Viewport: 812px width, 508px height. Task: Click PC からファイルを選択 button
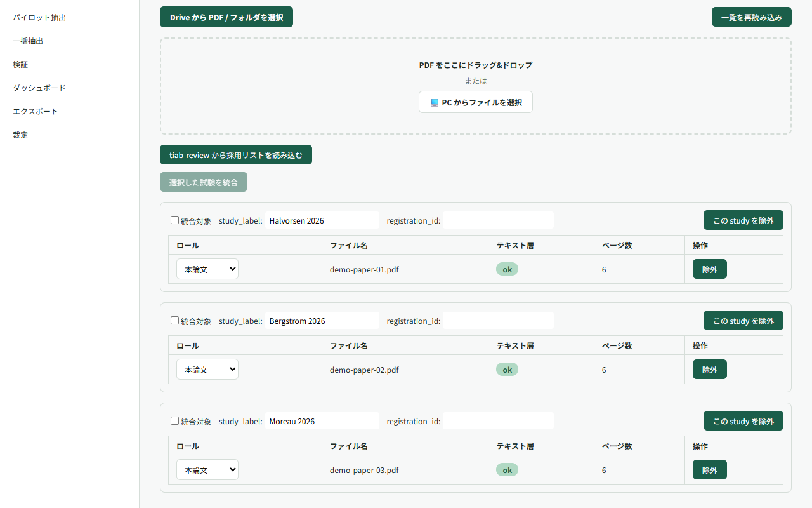coord(476,102)
